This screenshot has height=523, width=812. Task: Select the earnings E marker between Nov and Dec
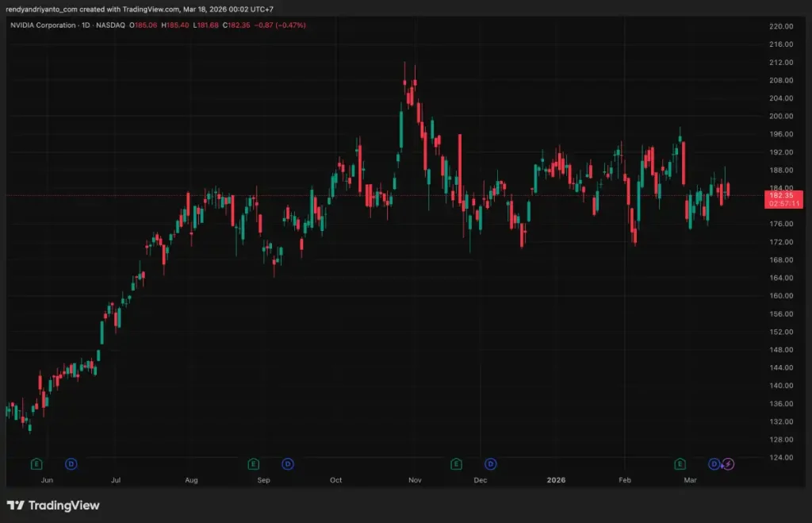pyautogui.click(x=456, y=463)
